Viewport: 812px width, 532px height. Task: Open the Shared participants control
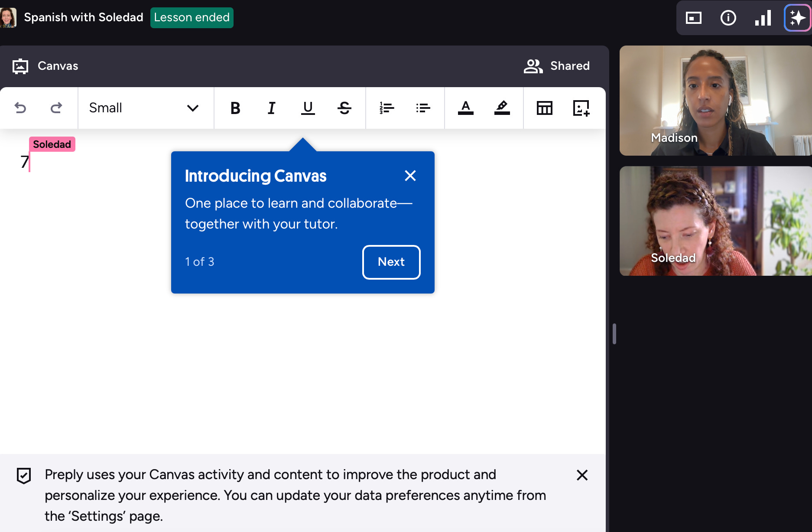pyautogui.click(x=557, y=66)
